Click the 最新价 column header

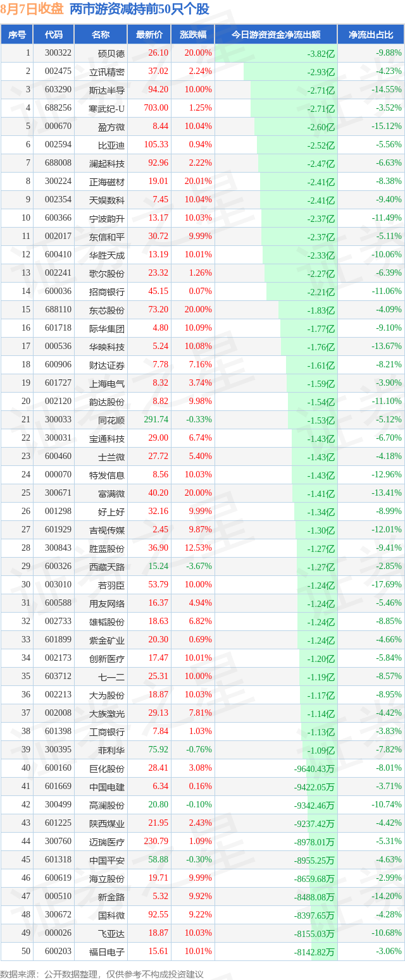[149, 35]
